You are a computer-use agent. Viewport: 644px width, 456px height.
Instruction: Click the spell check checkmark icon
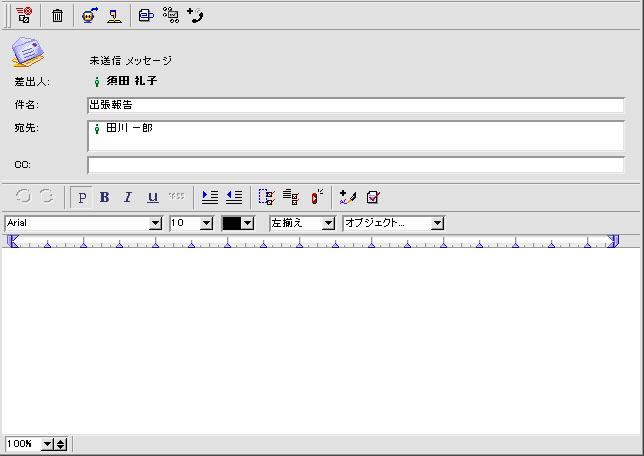point(373,197)
